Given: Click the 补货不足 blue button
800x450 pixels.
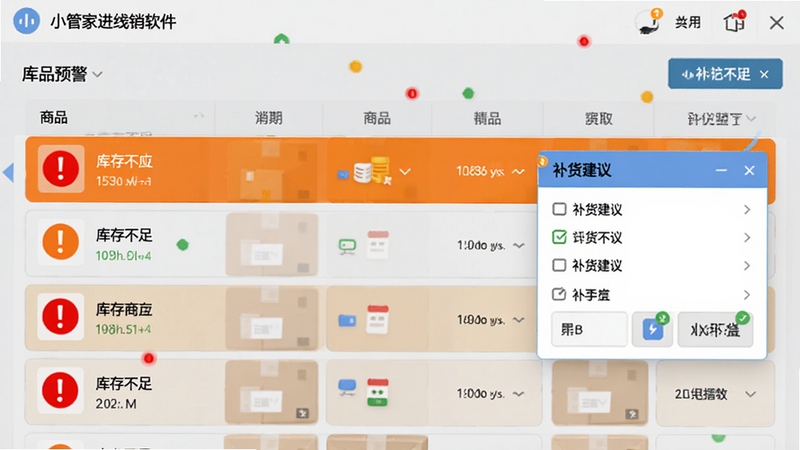Looking at the screenshot, I should click(x=725, y=74).
